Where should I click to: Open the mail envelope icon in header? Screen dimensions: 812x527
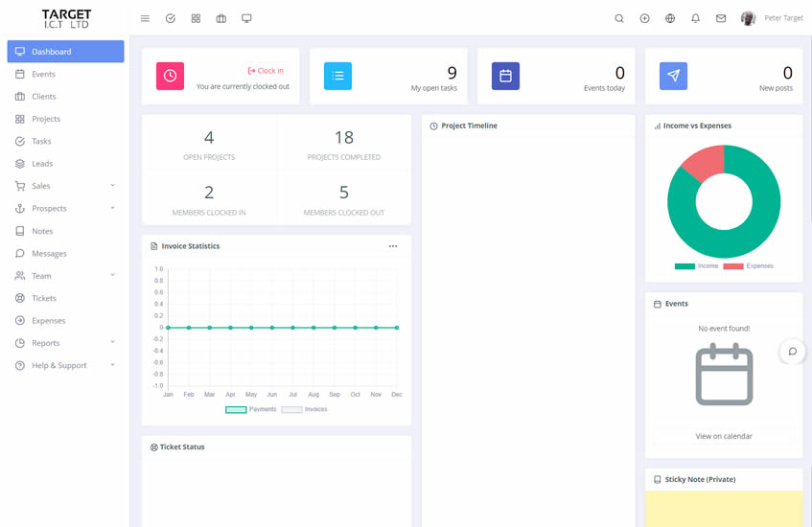pyautogui.click(x=721, y=18)
